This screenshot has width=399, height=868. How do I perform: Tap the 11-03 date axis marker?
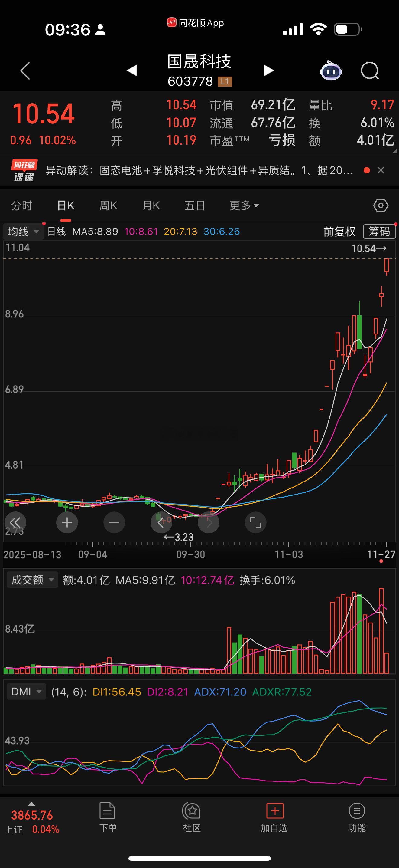pos(289,554)
